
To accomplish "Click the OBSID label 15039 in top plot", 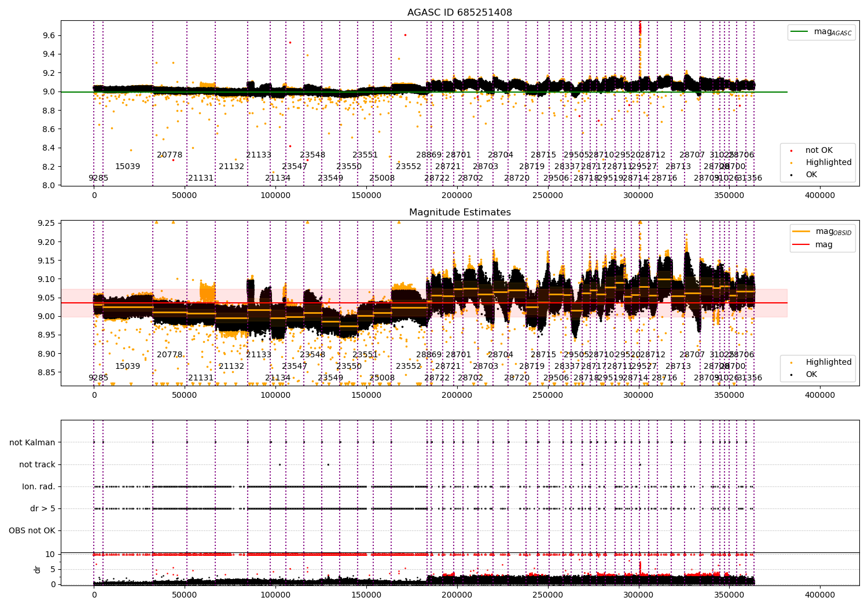I will tap(127, 167).
